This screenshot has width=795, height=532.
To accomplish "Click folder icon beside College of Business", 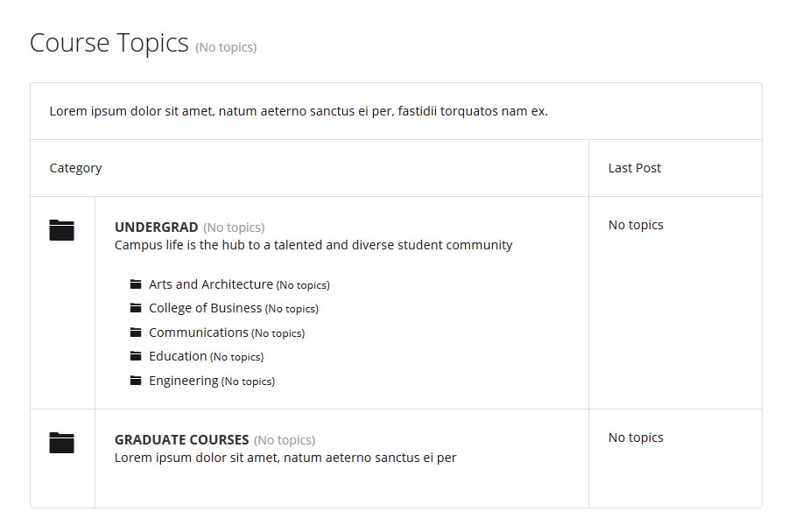I will pyautogui.click(x=136, y=308).
